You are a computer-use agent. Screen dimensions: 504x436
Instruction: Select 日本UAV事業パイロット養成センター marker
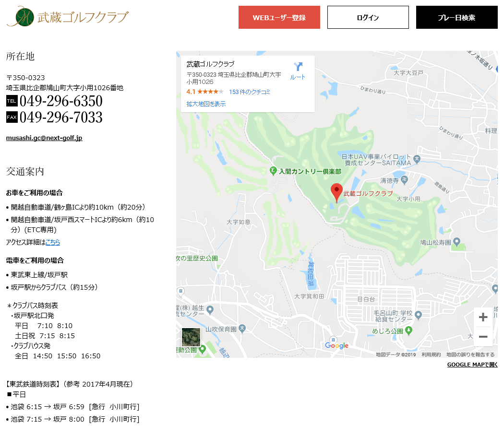[417, 159]
